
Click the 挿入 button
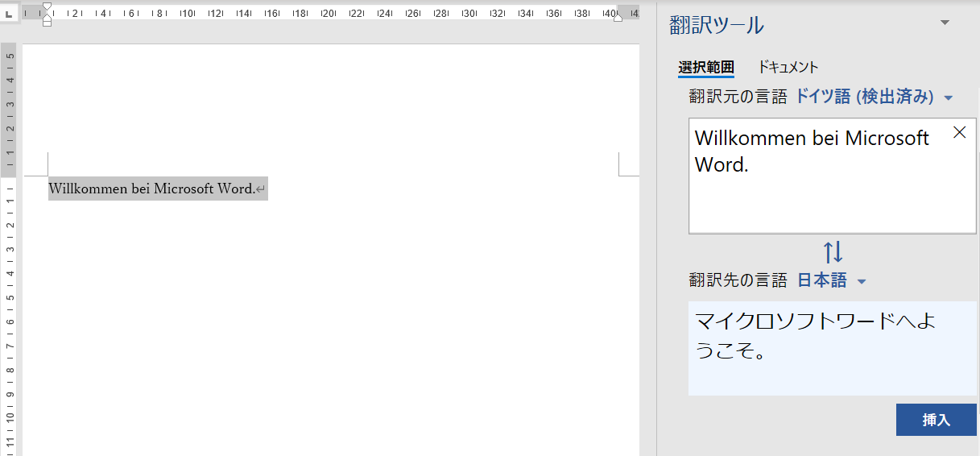pyautogui.click(x=937, y=420)
